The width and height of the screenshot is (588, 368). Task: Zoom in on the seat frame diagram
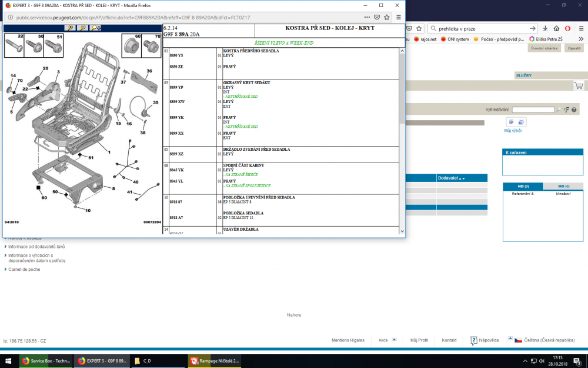point(70,28)
